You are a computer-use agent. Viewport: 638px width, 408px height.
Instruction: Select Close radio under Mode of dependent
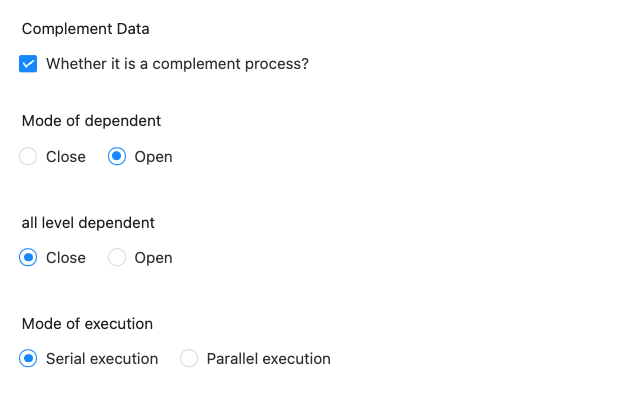[28, 157]
